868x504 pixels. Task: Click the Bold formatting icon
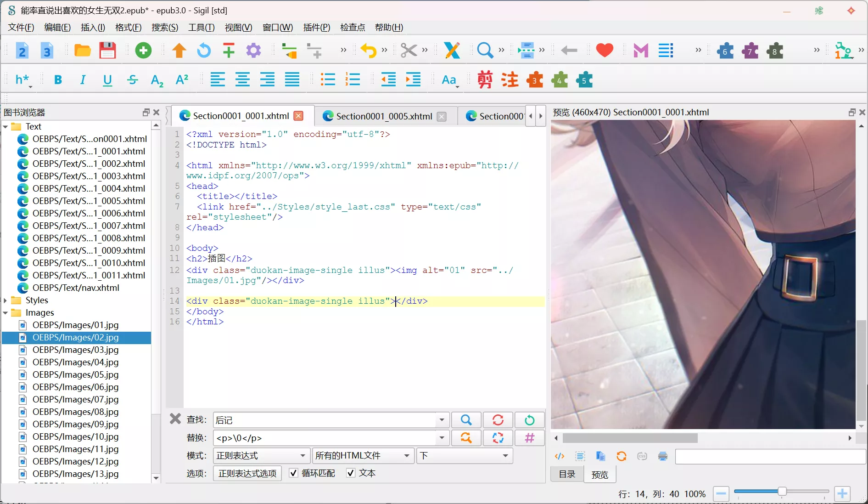pos(58,80)
